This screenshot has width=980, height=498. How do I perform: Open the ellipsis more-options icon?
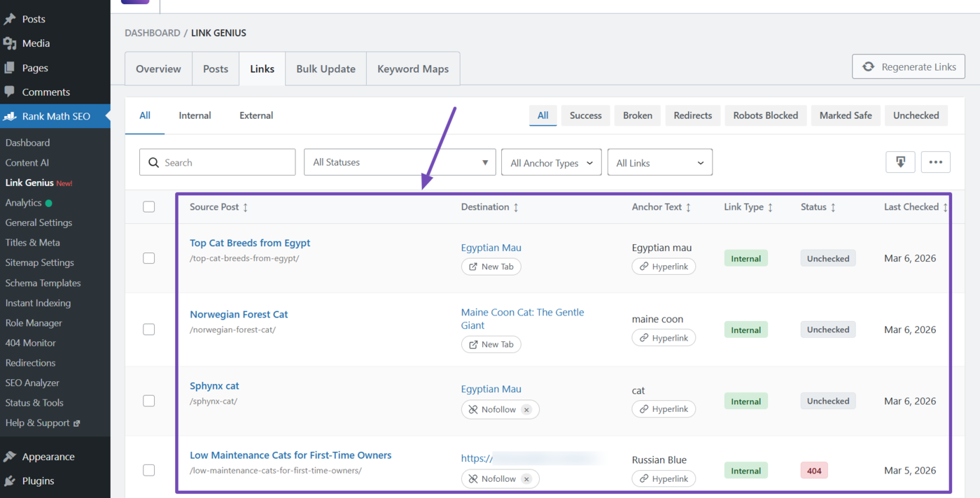click(935, 162)
